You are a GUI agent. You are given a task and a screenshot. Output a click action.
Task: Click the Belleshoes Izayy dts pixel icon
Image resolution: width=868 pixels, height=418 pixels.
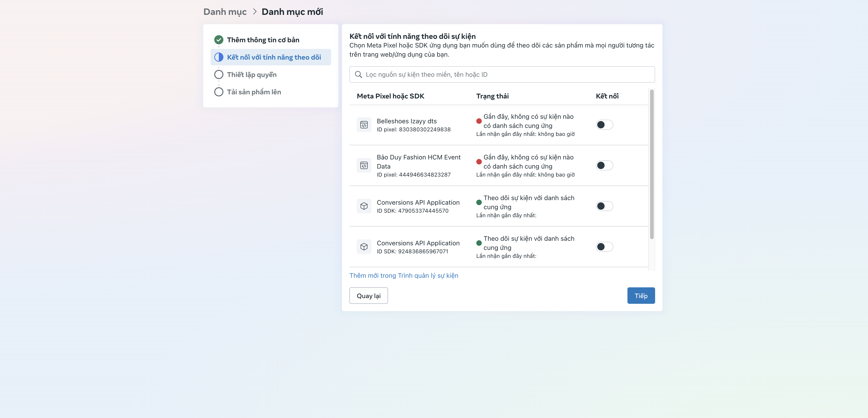pos(364,125)
